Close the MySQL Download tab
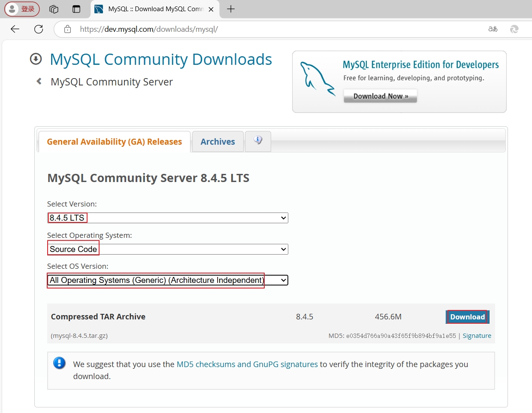The height and width of the screenshot is (413, 532). (211, 9)
